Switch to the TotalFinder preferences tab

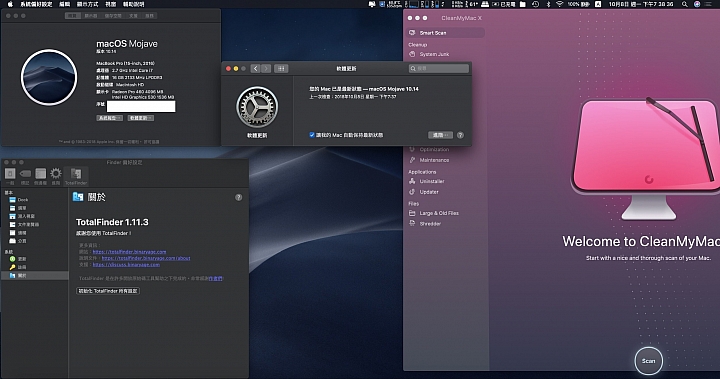(x=76, y=175)
